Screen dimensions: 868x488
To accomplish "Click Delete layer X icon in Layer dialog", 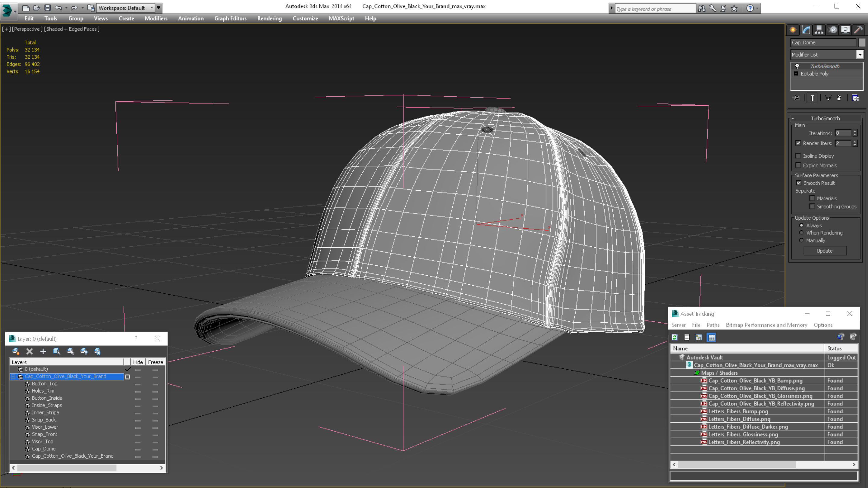I will [x=30, y=351].
